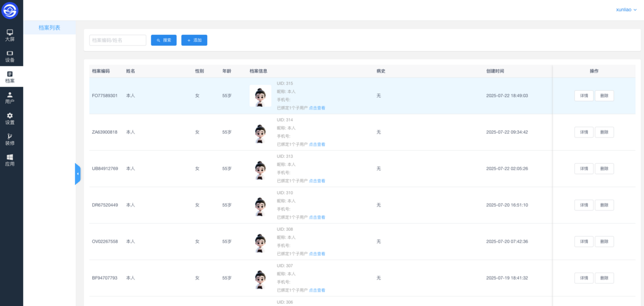Open 详情 for record ZA63900818
This screenshot has width=644, height=306.
tap(584, 132)
